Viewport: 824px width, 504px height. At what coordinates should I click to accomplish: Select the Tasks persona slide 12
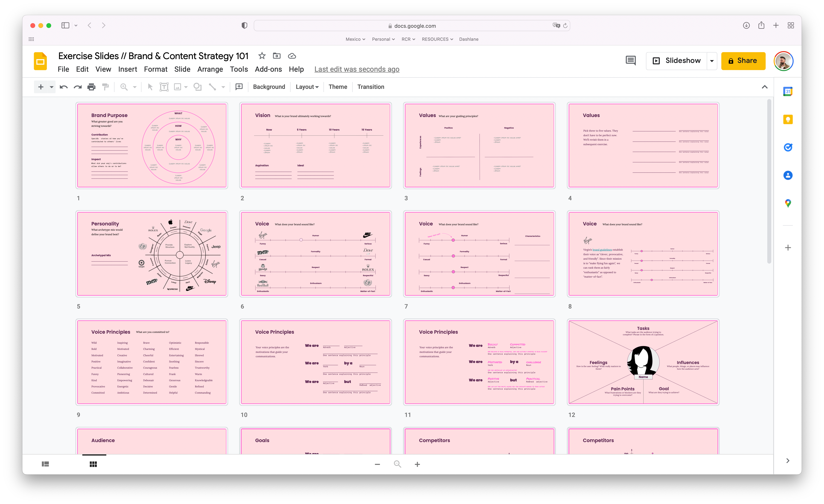pos(643,362)
